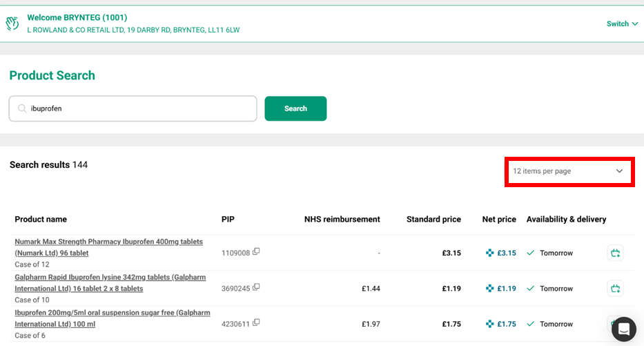
Task: Click the welcome hands icon
Action: click(12, 23)
